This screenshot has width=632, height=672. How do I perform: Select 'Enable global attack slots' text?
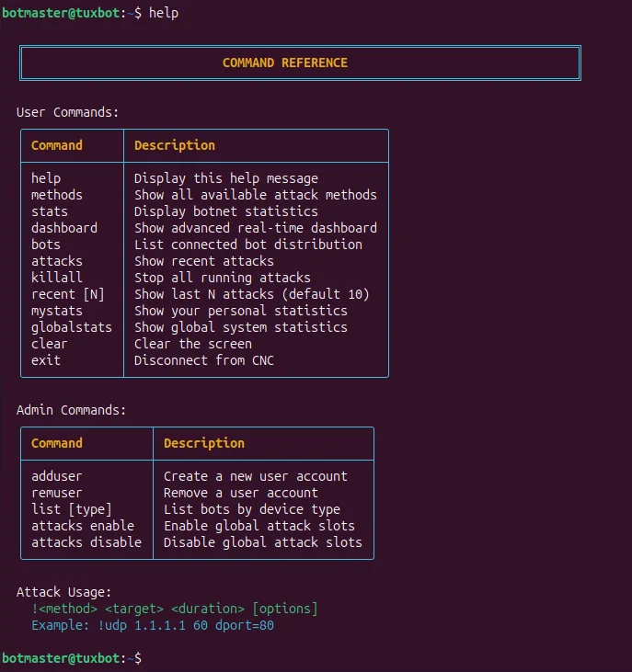coord(259,526)
